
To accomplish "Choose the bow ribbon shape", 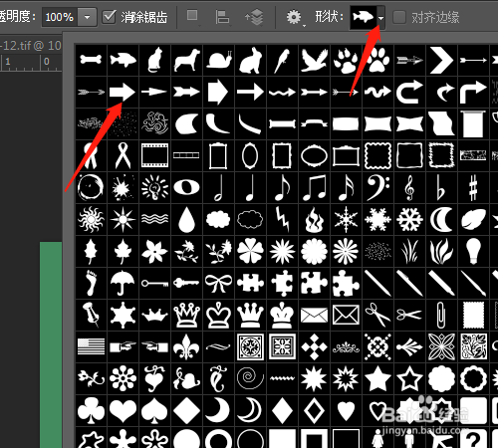I will pyautogui.click(x=218, y=283).
